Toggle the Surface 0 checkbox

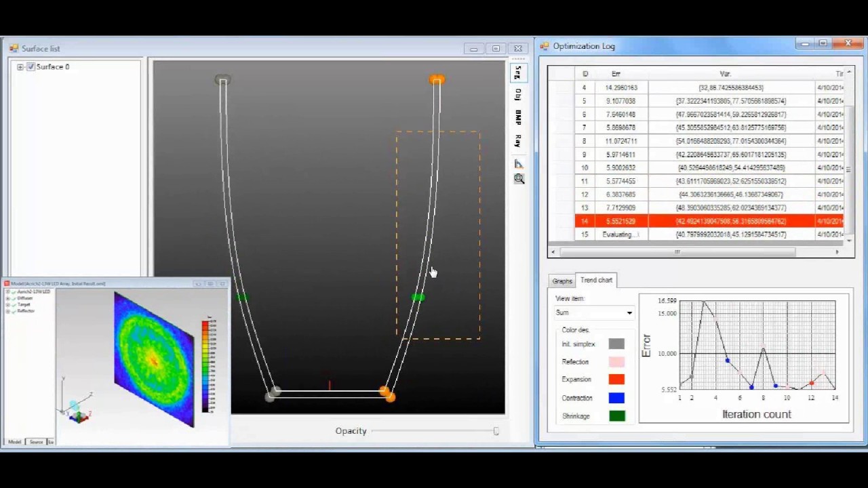coord(31,66)
